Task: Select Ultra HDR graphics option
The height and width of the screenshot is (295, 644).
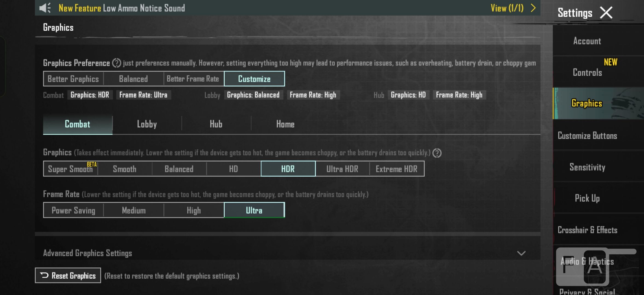Action: pos(342,169)
